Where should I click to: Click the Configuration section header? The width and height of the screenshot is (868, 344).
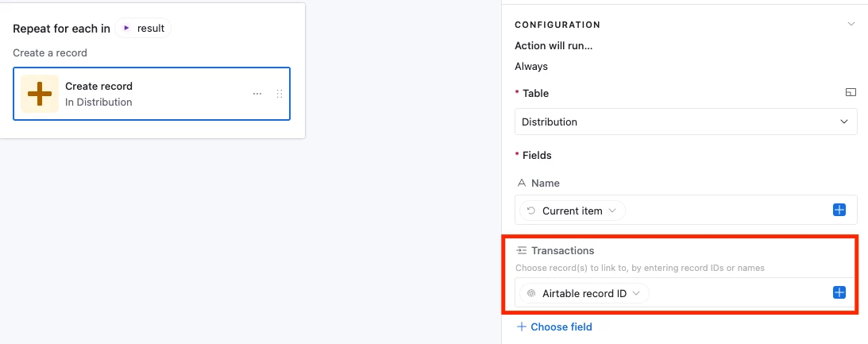tap(557, 25)
